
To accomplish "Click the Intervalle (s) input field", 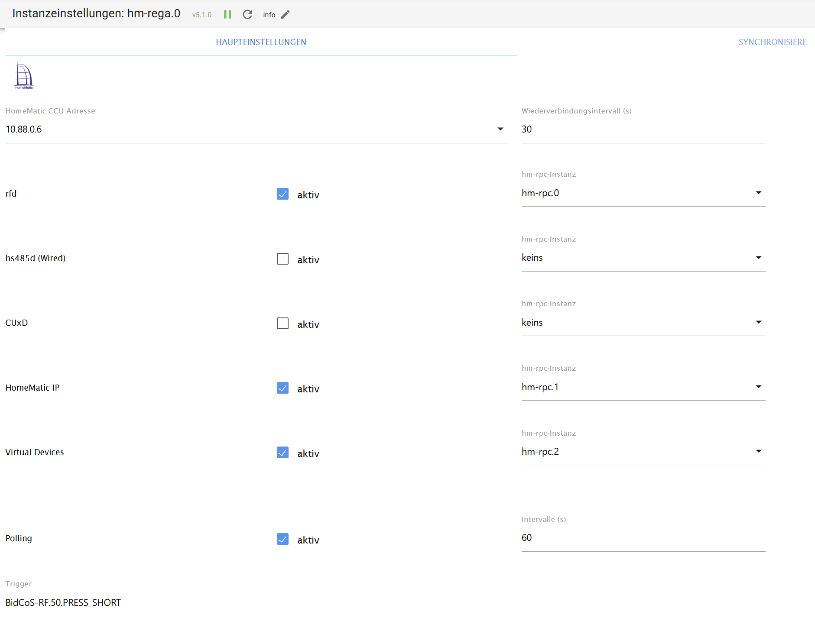I will (x=643, y=537).
